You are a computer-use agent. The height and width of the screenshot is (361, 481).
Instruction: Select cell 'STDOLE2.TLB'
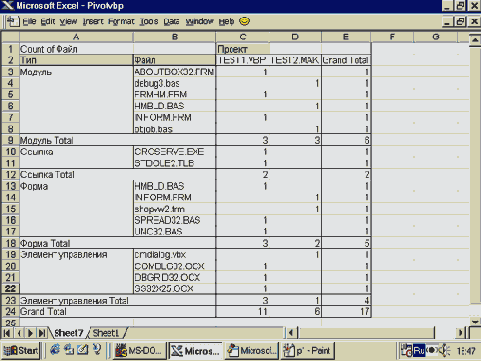tap(174, 163)
